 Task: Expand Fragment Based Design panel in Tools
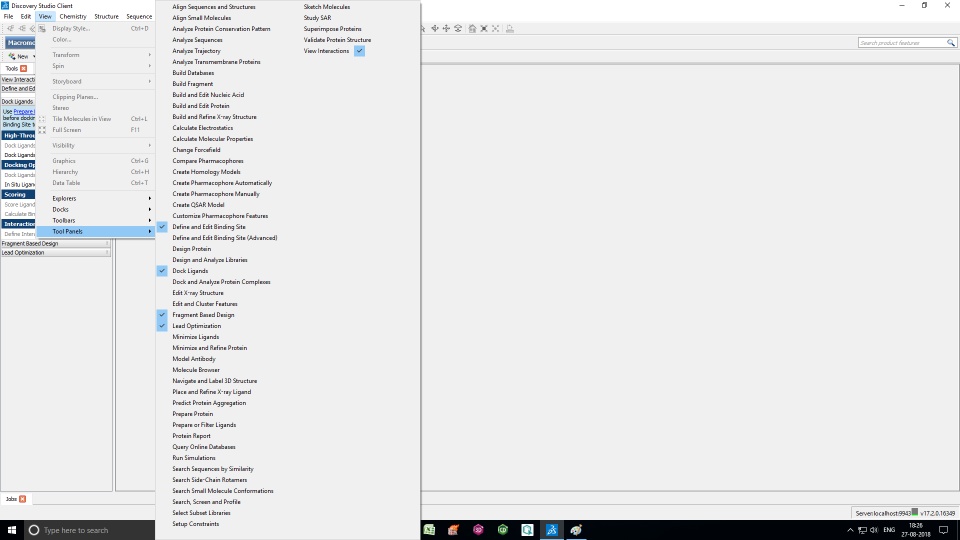click(x=55, y=244)
